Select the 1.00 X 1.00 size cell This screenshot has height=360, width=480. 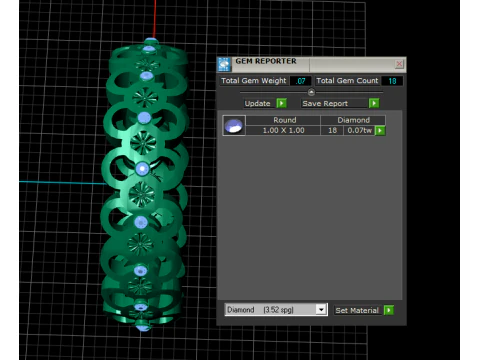283,130
